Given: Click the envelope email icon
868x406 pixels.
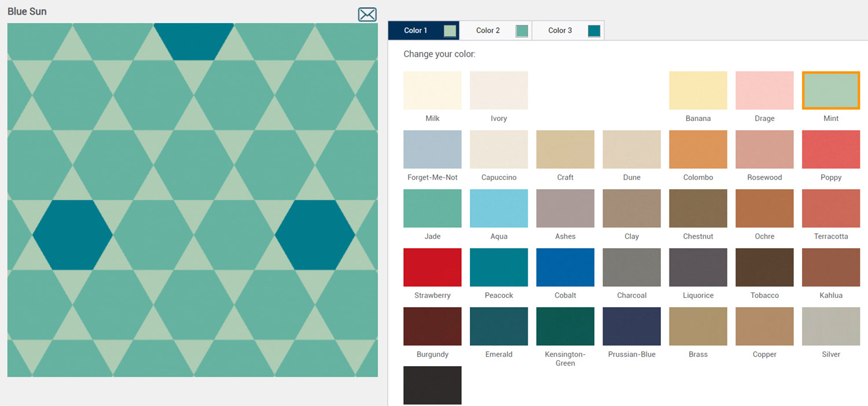Looking at the screenshot, I should tap(367, 14).
